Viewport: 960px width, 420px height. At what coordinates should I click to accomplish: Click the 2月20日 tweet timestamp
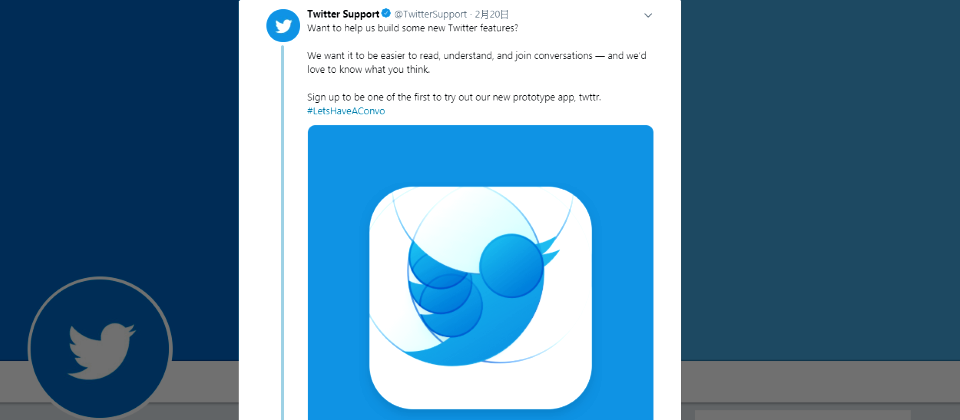pos(492,14)
